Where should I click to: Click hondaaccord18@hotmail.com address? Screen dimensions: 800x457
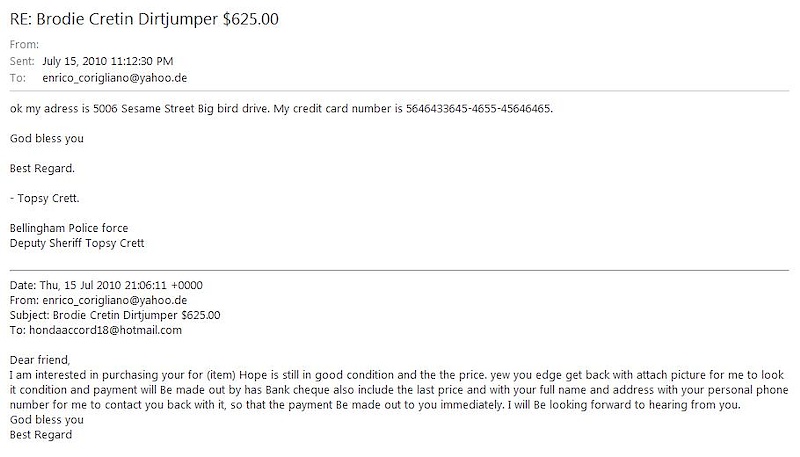(105, 330)
